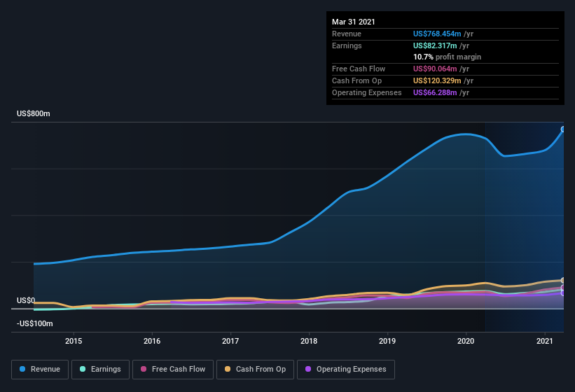Toggle the Revenue series legend button
The width and height of the screenshot is (575, 392).
click(x=40, y=370)
